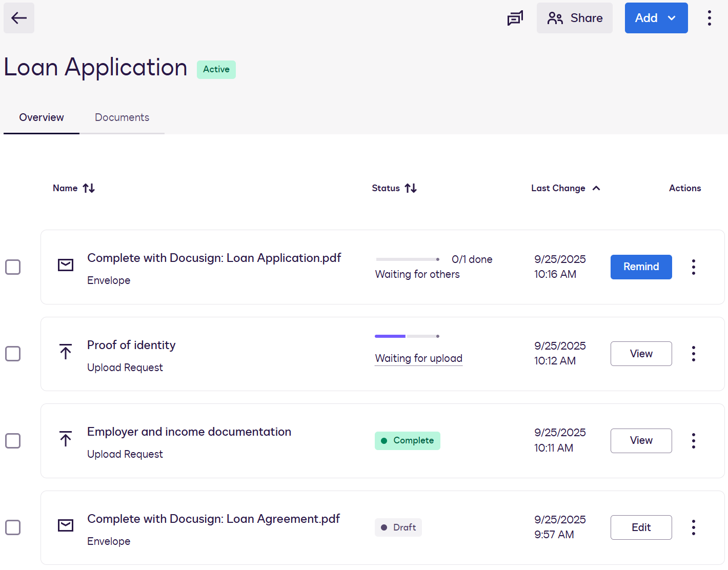Select the Overview tab

point(41,117)
